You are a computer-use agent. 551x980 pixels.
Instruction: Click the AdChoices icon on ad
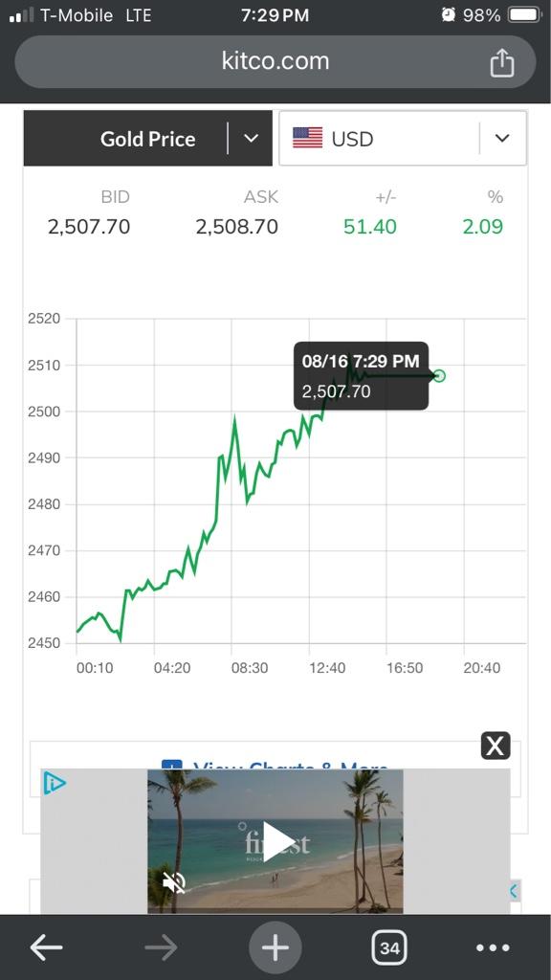tap(55, 783)
